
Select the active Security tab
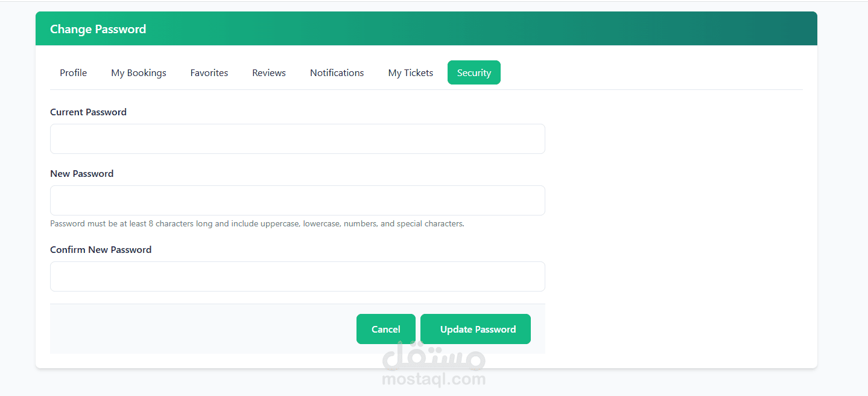point(474,72)
